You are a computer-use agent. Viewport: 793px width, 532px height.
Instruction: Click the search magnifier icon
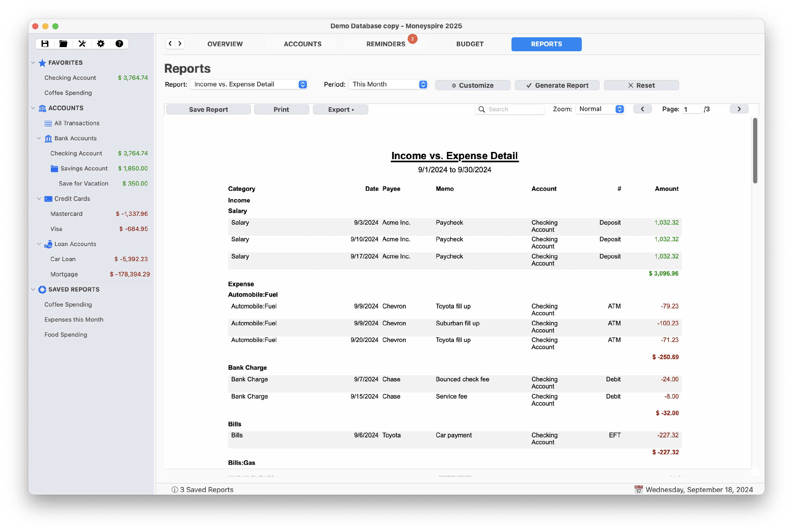coord(482,109)
